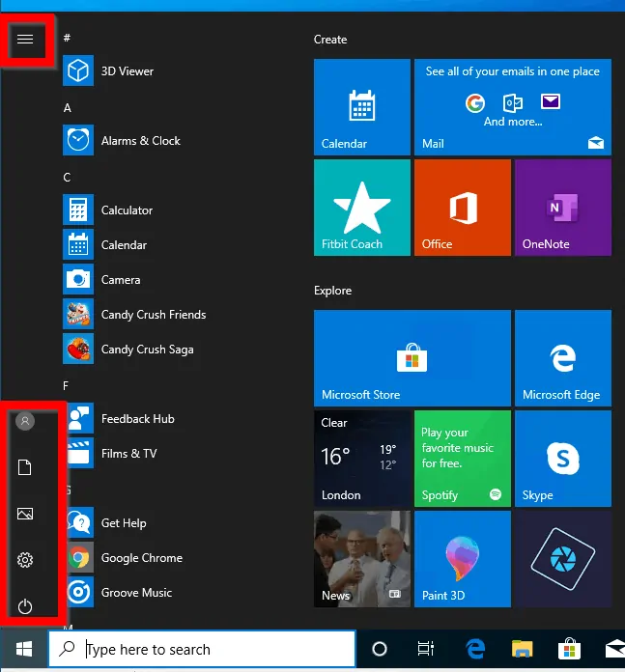This screenshot has height=672, width=625.
Task: Open Microsoft Store from the taskbar
Action: (569, 649)
